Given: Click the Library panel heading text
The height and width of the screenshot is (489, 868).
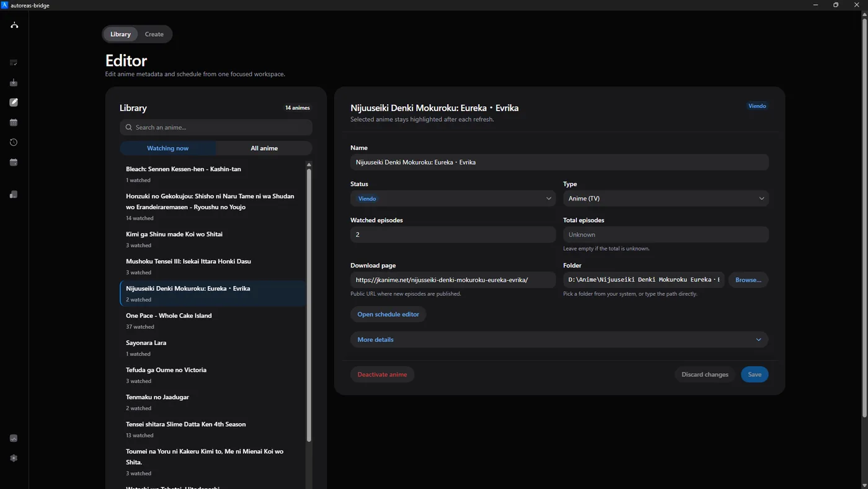Looking at the screenshot, I should (x=133, y=108).
